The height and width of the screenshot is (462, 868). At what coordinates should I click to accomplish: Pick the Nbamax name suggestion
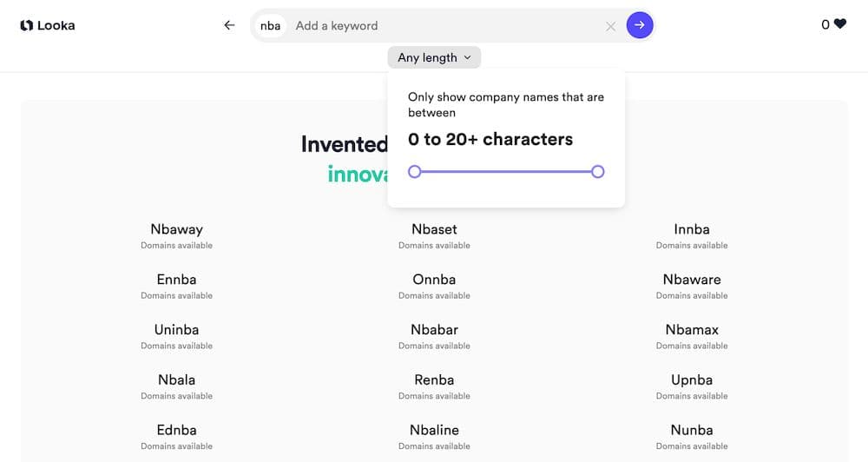(x=692, y=330)
